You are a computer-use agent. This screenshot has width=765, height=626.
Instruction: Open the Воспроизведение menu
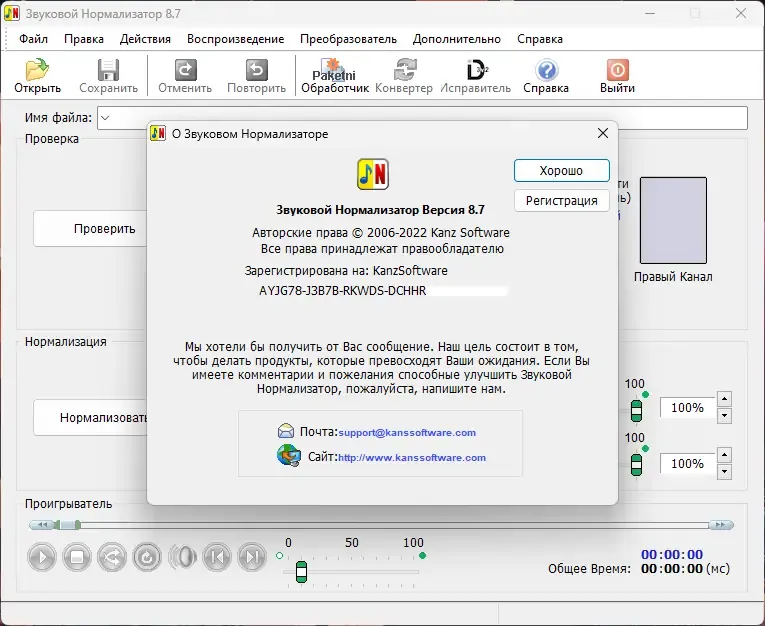point(236,39)
